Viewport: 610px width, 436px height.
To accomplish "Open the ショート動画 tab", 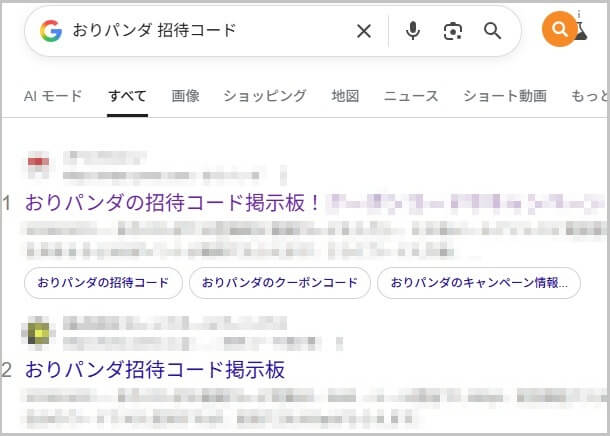I will click(x=505, y=96).
